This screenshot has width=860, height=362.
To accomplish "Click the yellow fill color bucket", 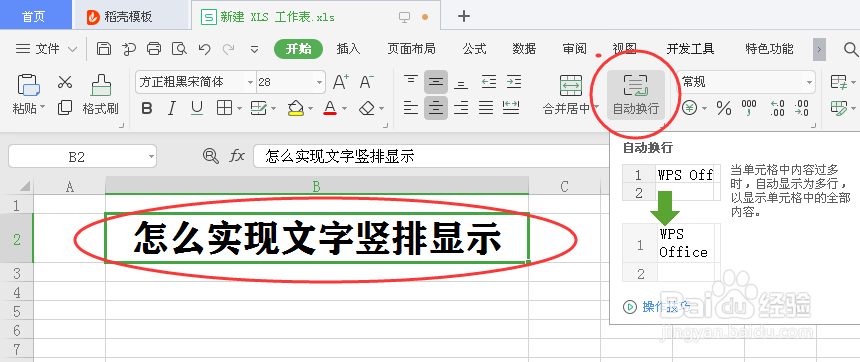I will [x=296, y=108].
